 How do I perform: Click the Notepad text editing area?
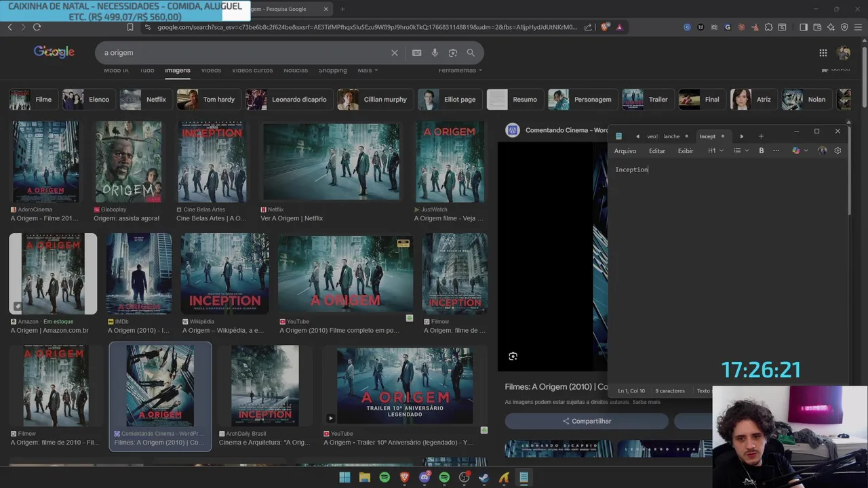click(x=728, y=271)
